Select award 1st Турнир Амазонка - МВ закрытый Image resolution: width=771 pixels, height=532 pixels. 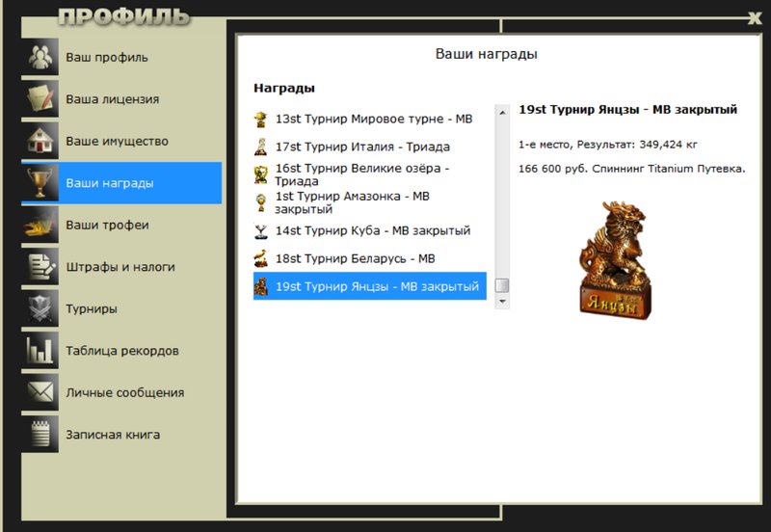click(370, 202)
